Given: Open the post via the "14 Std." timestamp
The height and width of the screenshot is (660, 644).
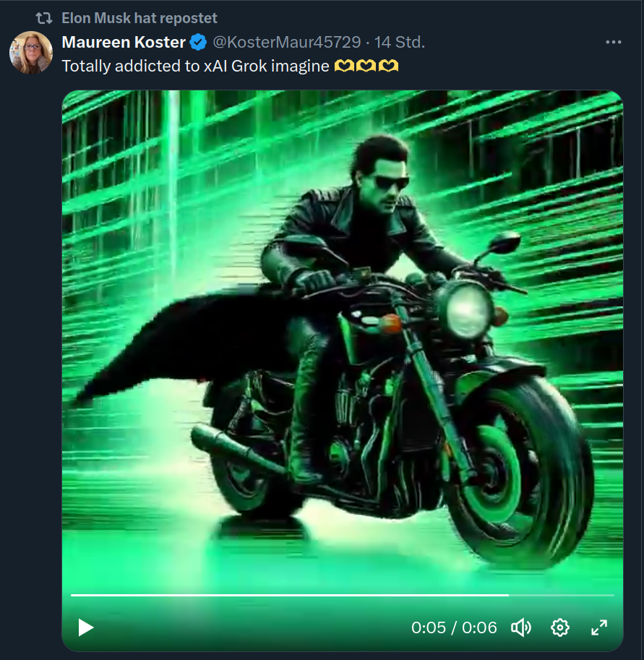Looking at the screenshot, I should (x=400, y=43).
